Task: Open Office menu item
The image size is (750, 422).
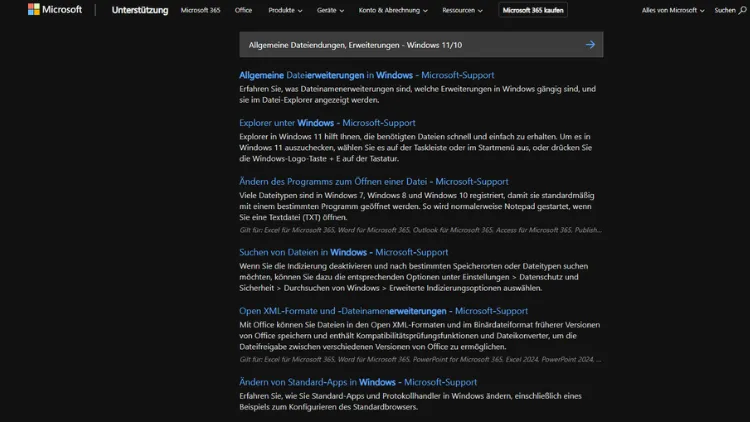Action: tap(243, 10)
